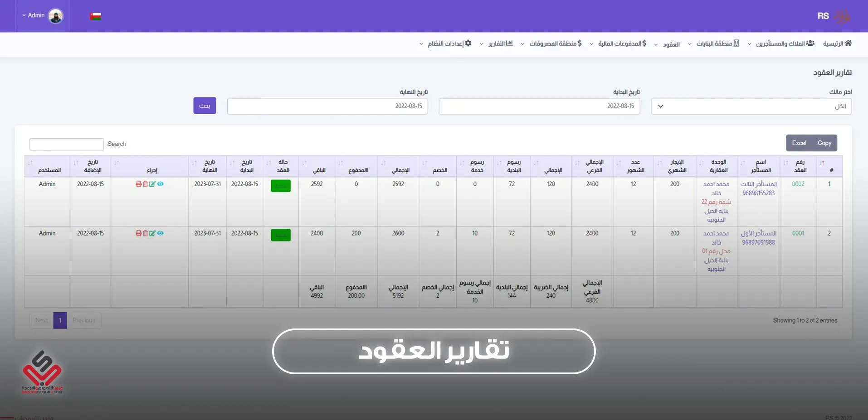Print contract 0001 using the printer icon
The image size is (868, 420).
(138, 233)
